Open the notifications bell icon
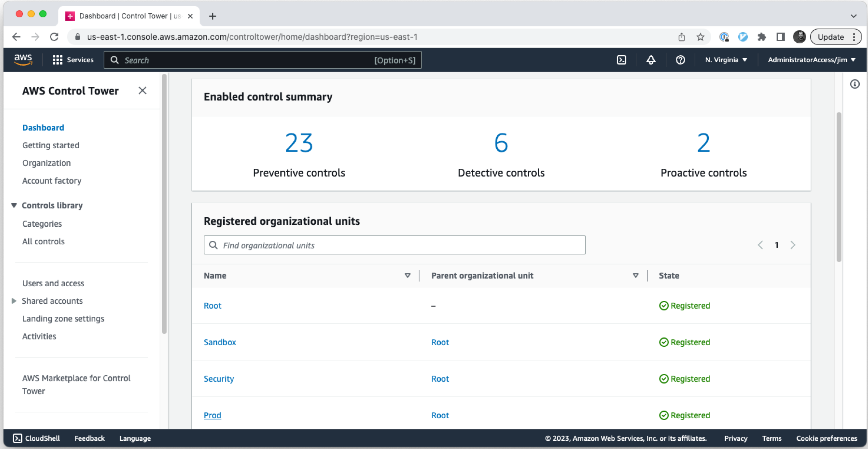Image resolution: width=868 pixels, height=449 pixels. click(x=651, y=60)
